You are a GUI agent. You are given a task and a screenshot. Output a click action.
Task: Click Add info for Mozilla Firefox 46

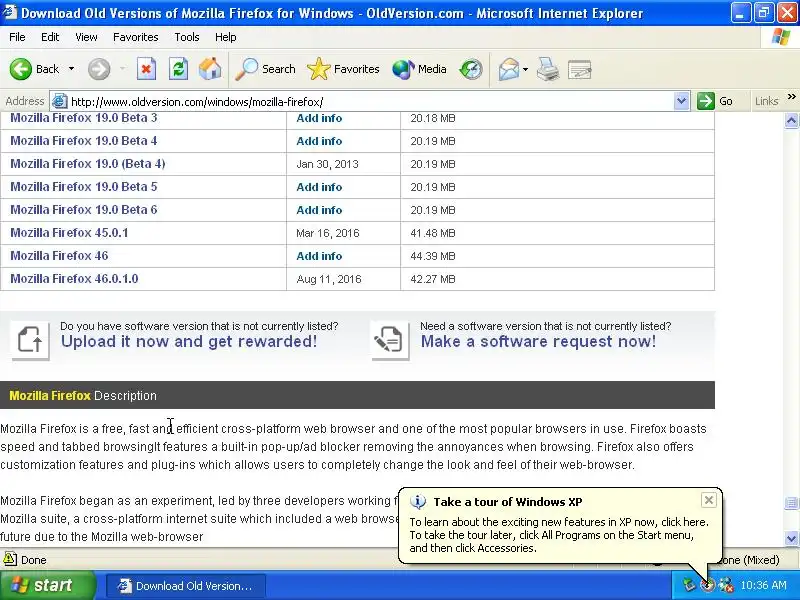[319, 256]
